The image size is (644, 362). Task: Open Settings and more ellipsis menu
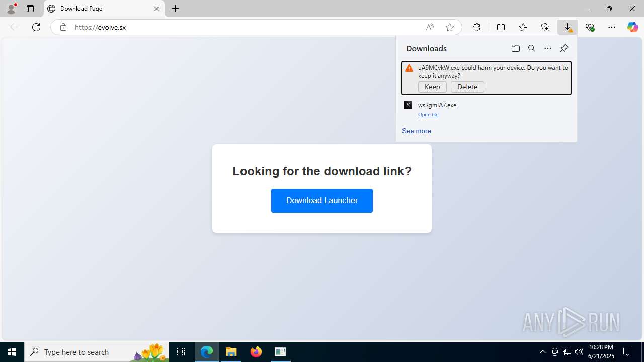(x=612, y=27)
